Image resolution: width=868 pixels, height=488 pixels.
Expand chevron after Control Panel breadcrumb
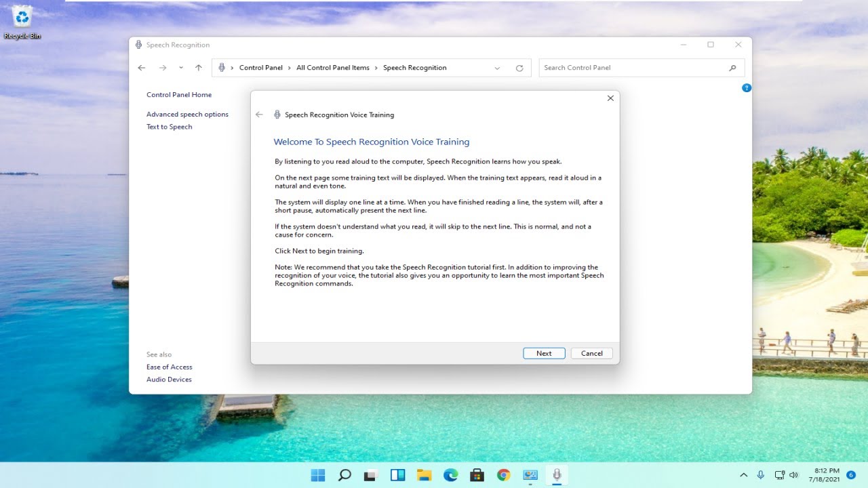pos(290,68)
